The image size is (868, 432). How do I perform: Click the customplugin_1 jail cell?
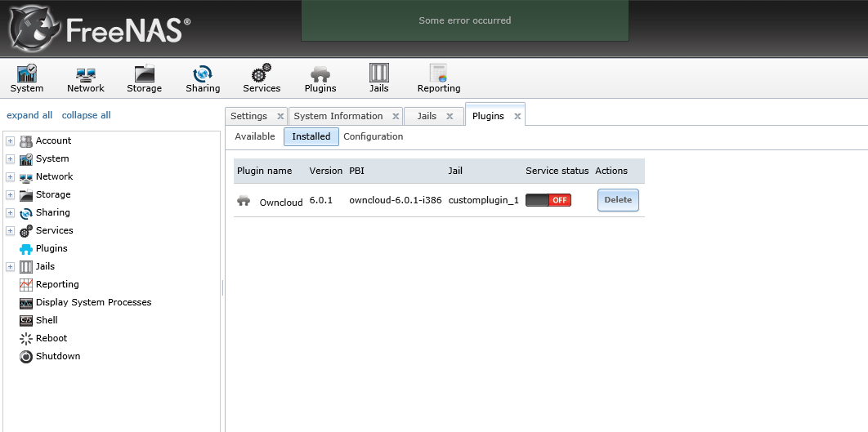[x=483, y=200]
